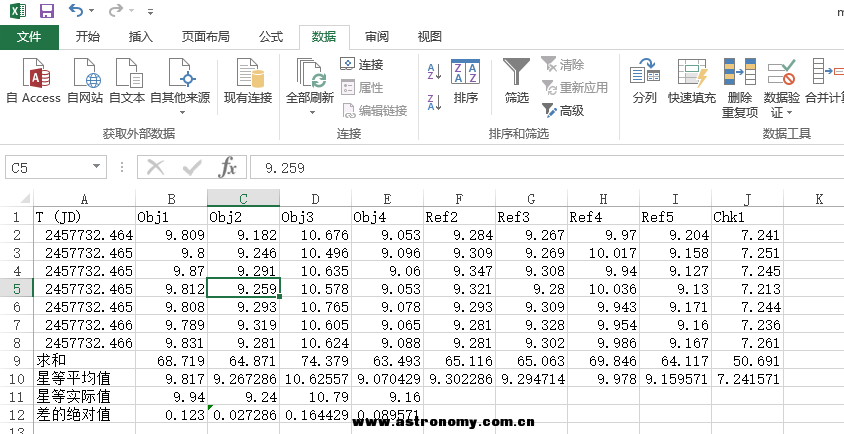Switch to the Home (开始) tab
The image size is (844, 434).
pyautogui.click(x=87, y=37)
